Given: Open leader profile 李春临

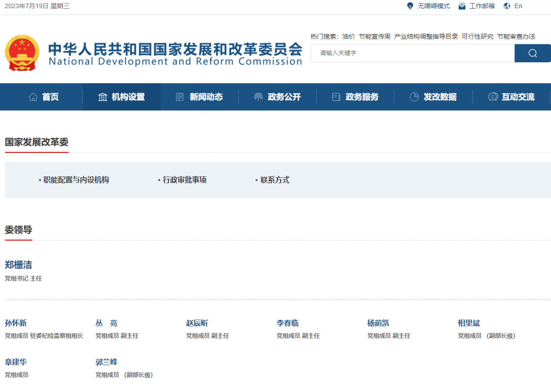Looking at the screenshot, I should click(287, 323).
